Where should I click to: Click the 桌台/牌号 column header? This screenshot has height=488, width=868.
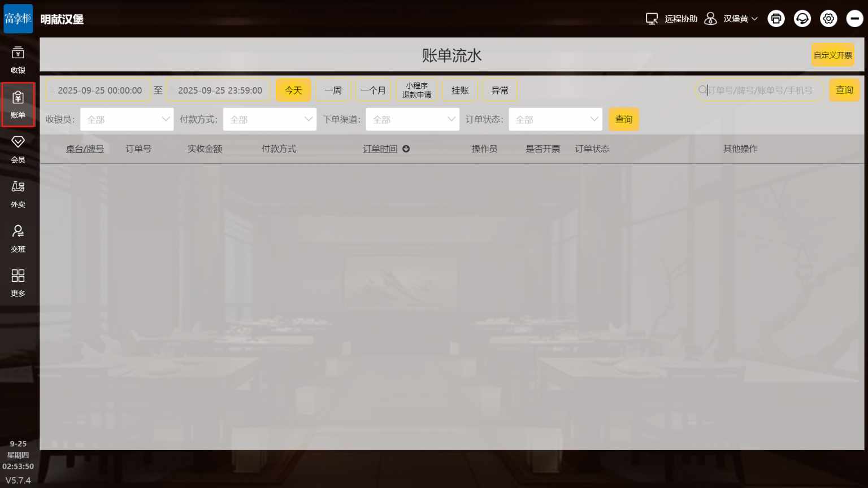click(x=85, y=149)
